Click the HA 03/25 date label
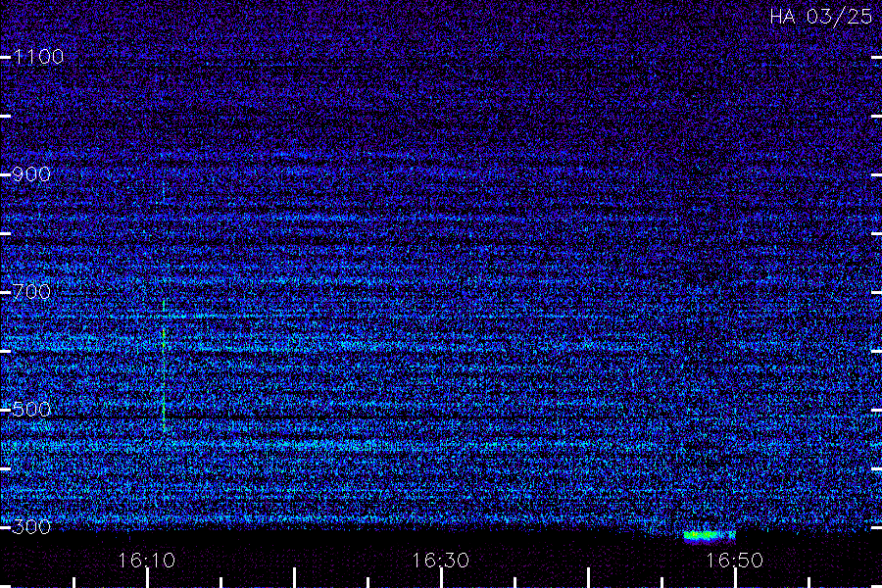Viewport: 882px width, 588px height. [820, 17]
